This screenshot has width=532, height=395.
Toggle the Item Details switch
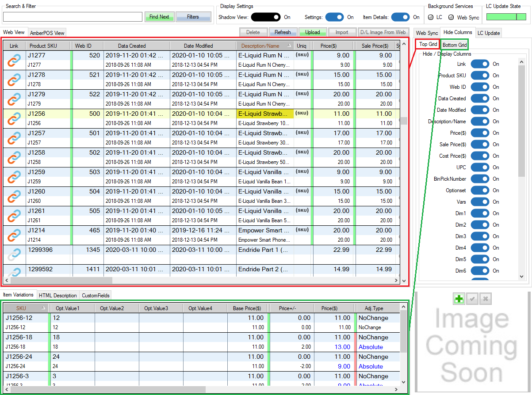pos(400,17)
